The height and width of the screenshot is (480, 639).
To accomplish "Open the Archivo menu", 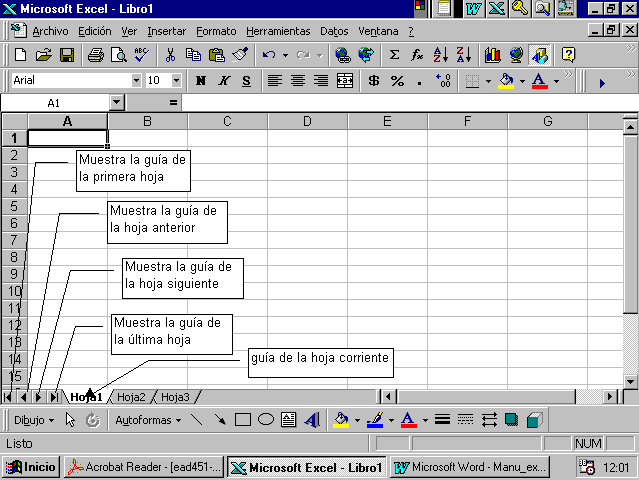I will 50,31.
